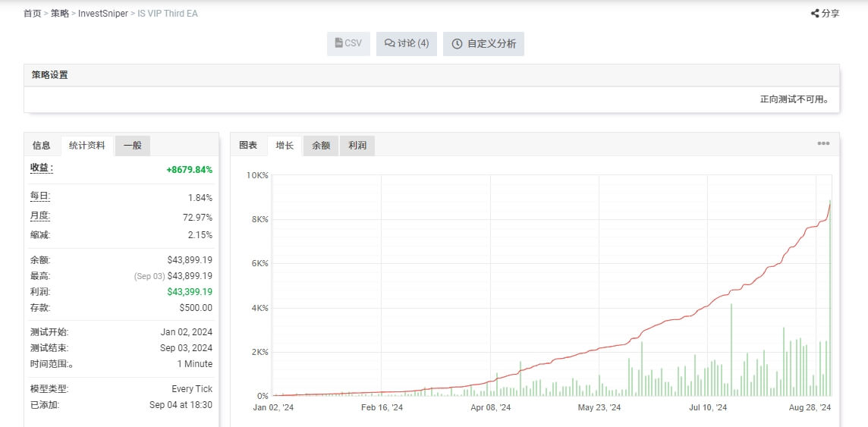Open 自定义分析 custom analysis
The height and width of the screenshot is (427, 868).
pyautogui.click(x=483, y=44)
